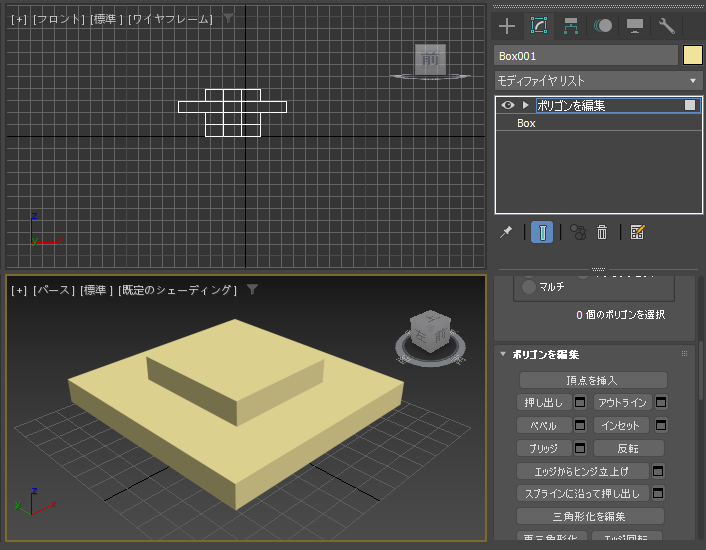
Task: Open ブリッジ settings box
Action: [x=580, y=448]
